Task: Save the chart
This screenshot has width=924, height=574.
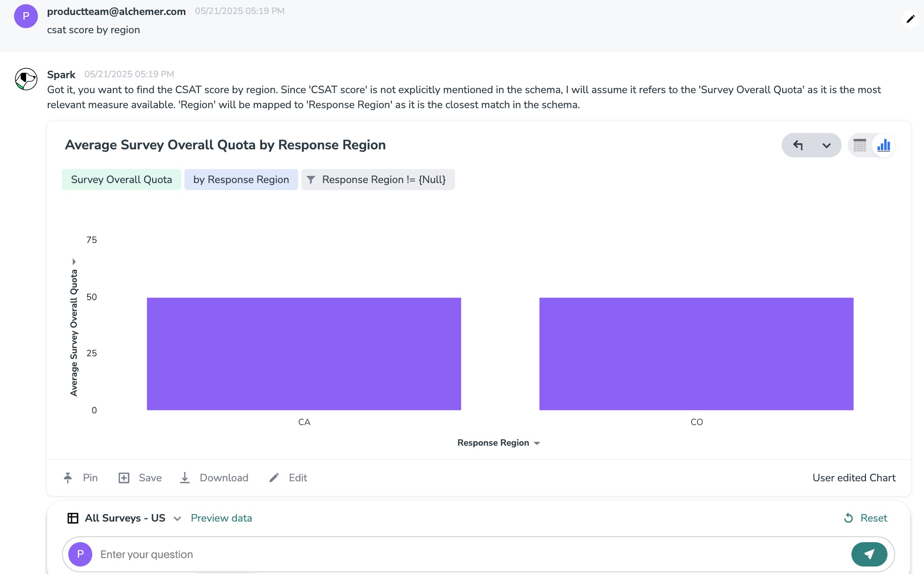Action: tap(140, 478)
